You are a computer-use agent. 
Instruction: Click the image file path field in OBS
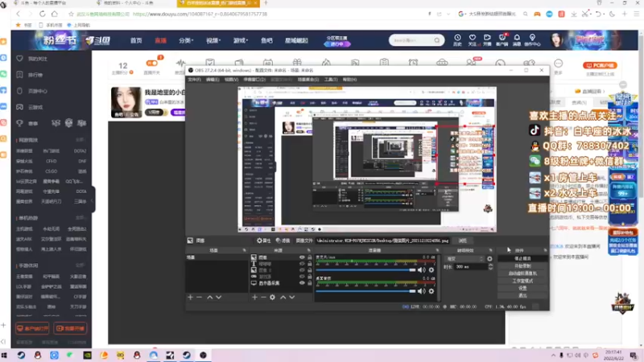coord(383,241)
